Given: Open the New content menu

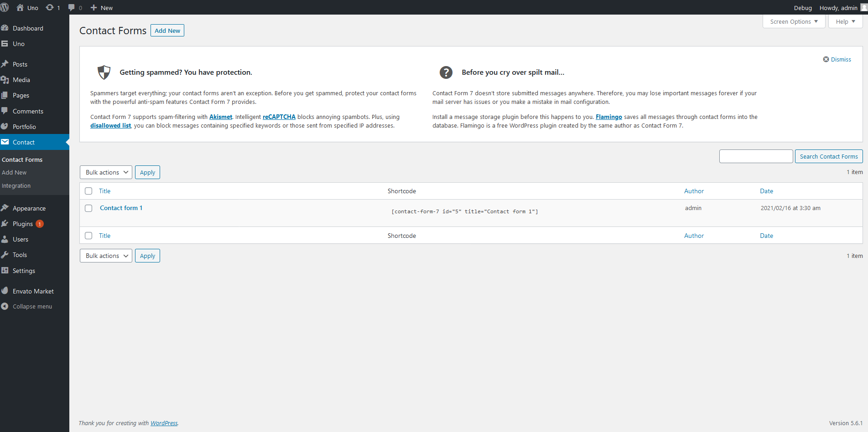Looking at the screenshot, I should (101, 8).
